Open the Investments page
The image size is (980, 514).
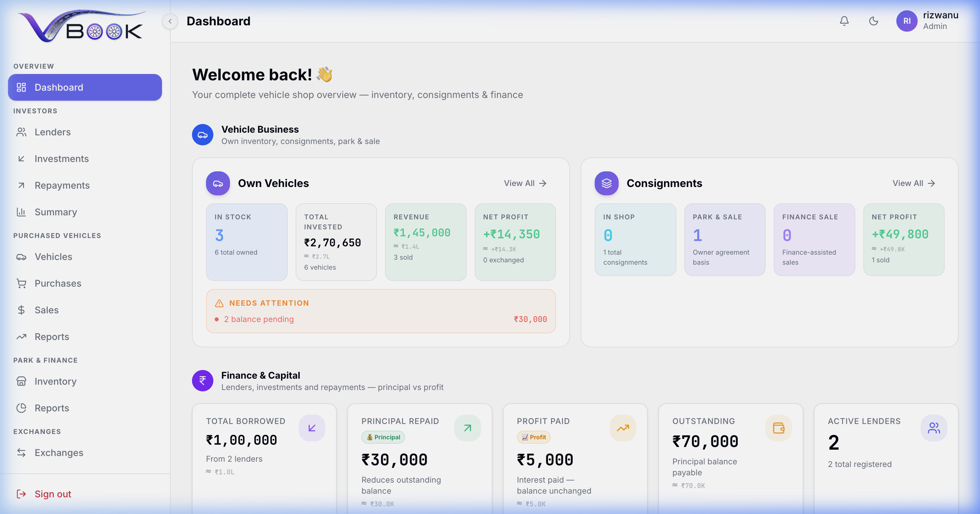coord(85,159)
